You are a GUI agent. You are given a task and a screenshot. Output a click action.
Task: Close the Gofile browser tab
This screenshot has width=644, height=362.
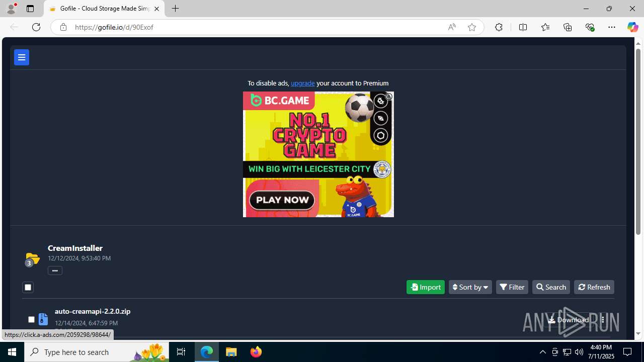[x=156, y=9]
